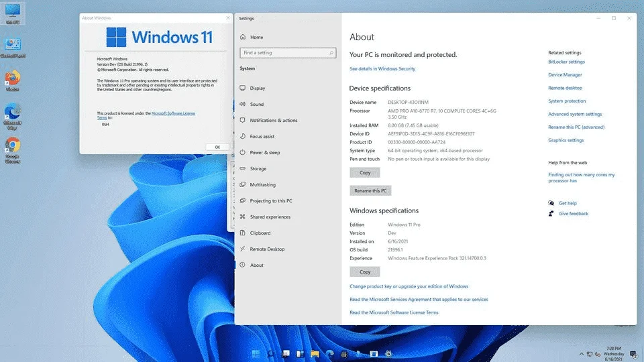Open Microsoft Store from taskbar
The image size is (644, 362).
coord(344,354)
